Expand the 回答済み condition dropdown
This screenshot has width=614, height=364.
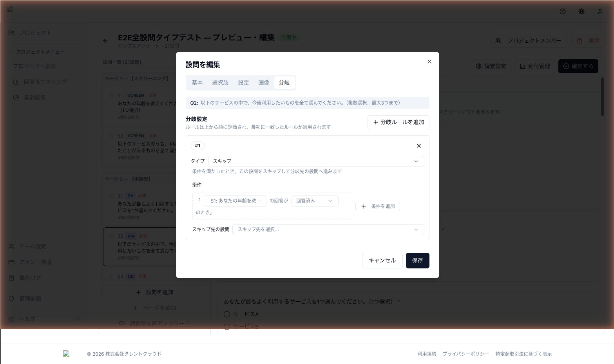(x=315, y=201)
